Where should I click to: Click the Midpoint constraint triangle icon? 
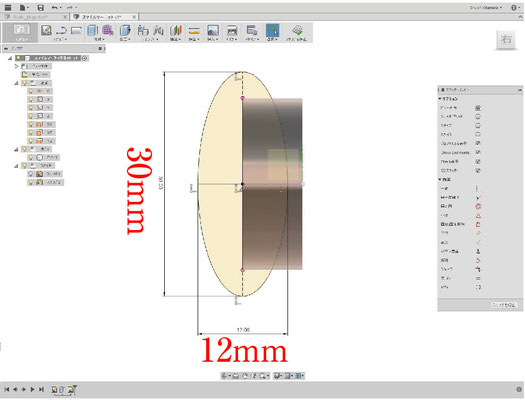pyautogui.click(x=478, y=216)
